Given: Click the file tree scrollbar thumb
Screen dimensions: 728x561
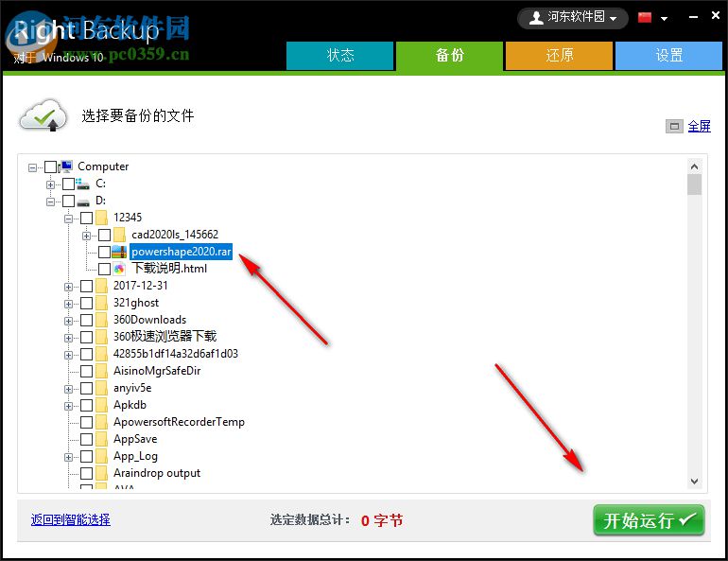Looking at the screenshot, I should [x=695, y=184].
